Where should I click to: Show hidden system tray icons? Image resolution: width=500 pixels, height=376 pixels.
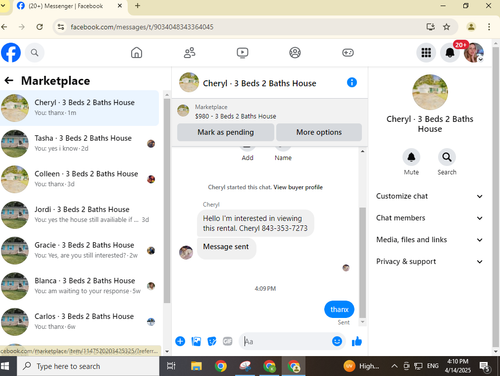pyautogui.click(x=394, y=366)
